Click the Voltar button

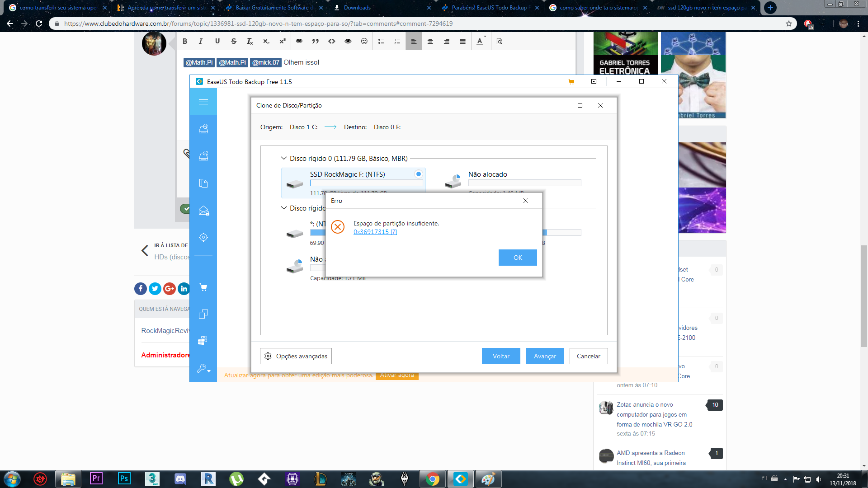[501, 356]
